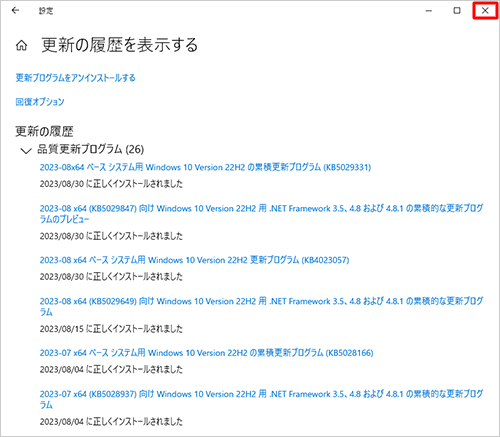The height and width of the screenshot is (437, 500).
Task: Open the KB5029649 .NET Framework update link
Action: pyautogui.click(x=261, y=306)
